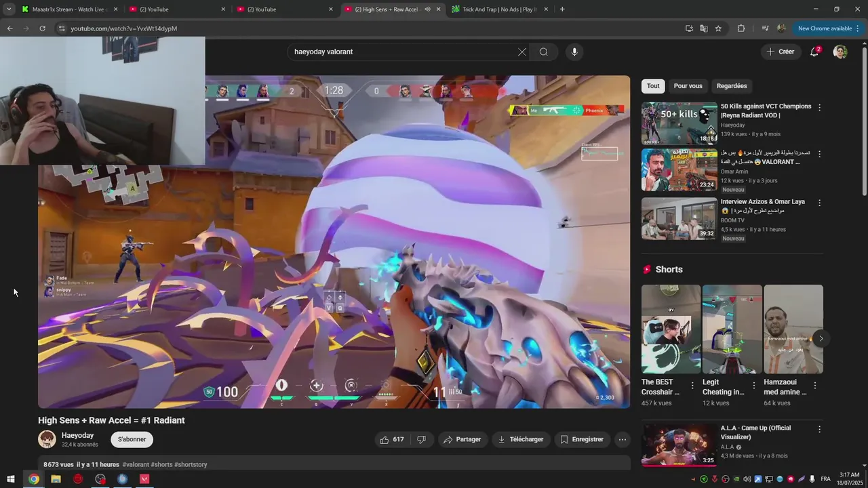
Task: Like the video with thumbs up
Action: [x=392, y=439]
